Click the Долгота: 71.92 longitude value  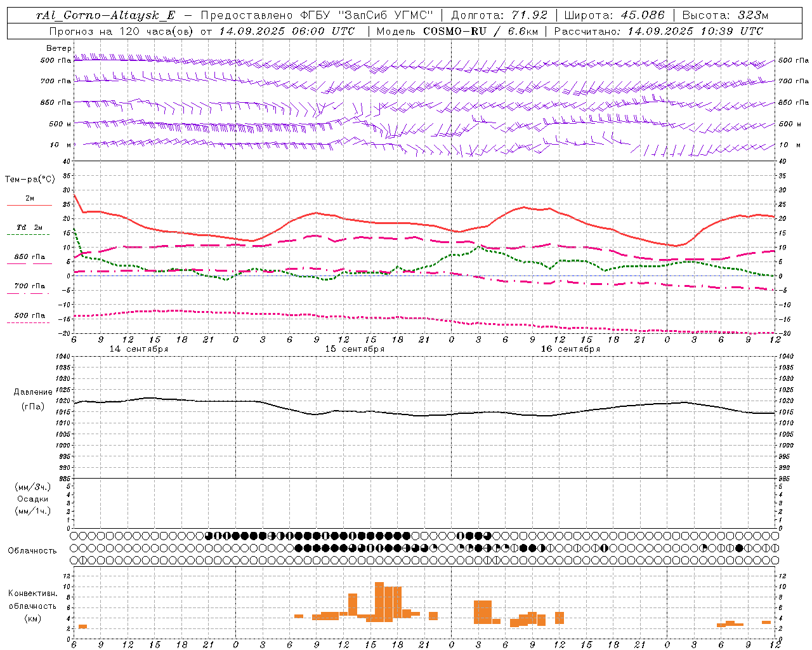pyautogui.click(x=499, y=15)
